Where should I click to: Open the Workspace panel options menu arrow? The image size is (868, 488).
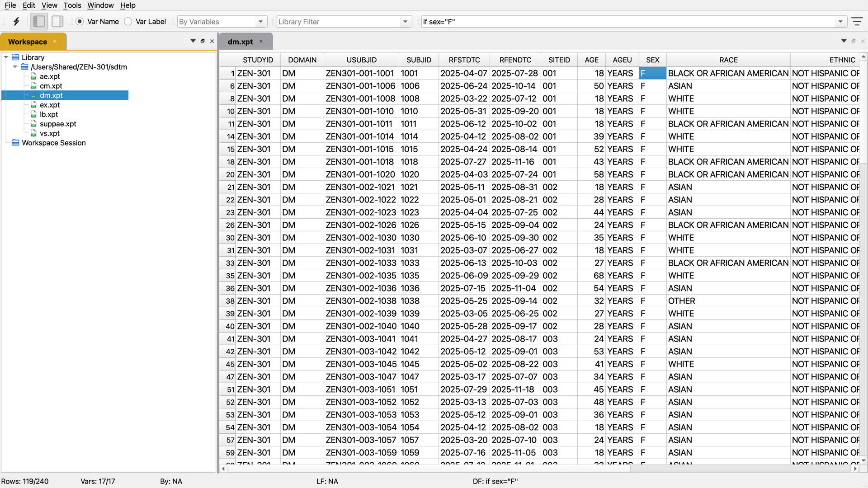click(x=193, y=41)
